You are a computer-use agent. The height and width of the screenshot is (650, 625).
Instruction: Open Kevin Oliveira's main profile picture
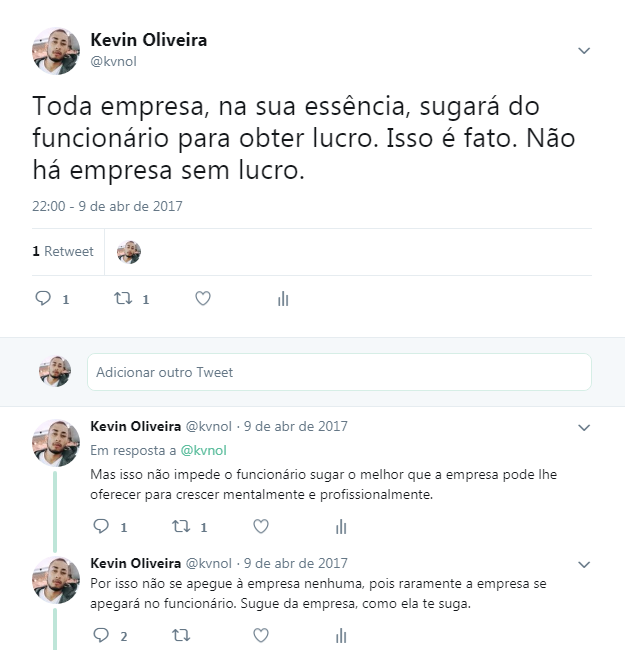56,51
